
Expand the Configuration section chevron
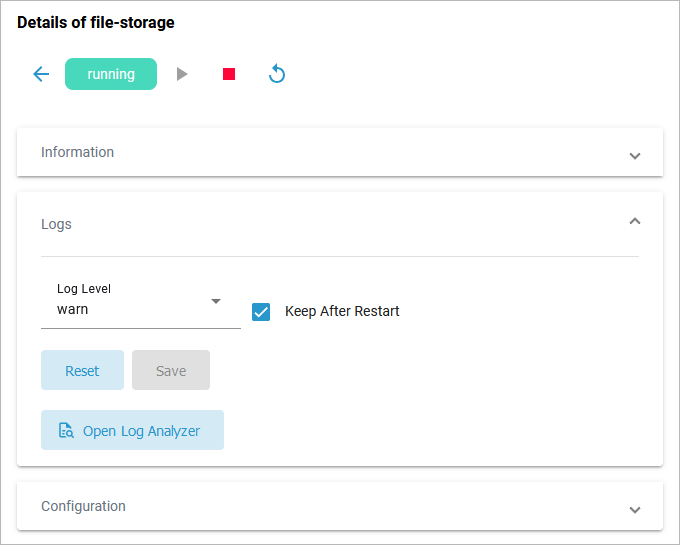click(x=634, y=510)
